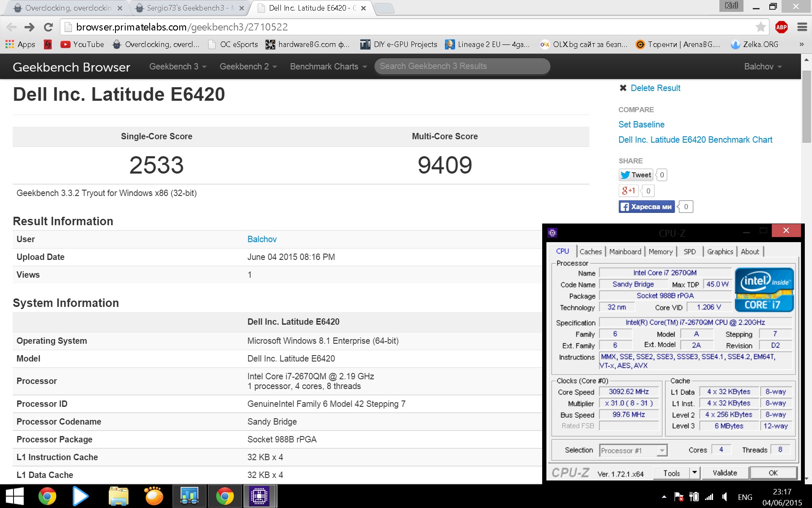This screenshot has width=812, height=508.
Task: Click the browser back arrow
Action: point(11,27)
